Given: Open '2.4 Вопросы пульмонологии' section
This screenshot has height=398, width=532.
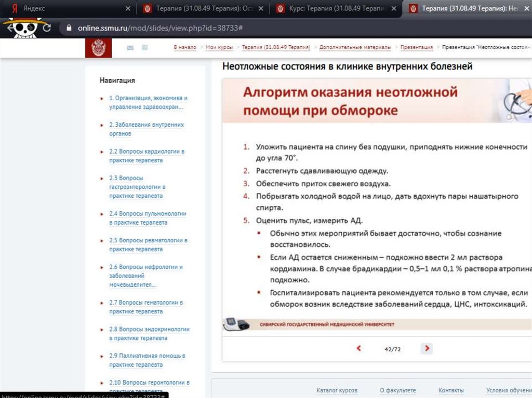Looking at the screenshot, I should coord(148,218).
